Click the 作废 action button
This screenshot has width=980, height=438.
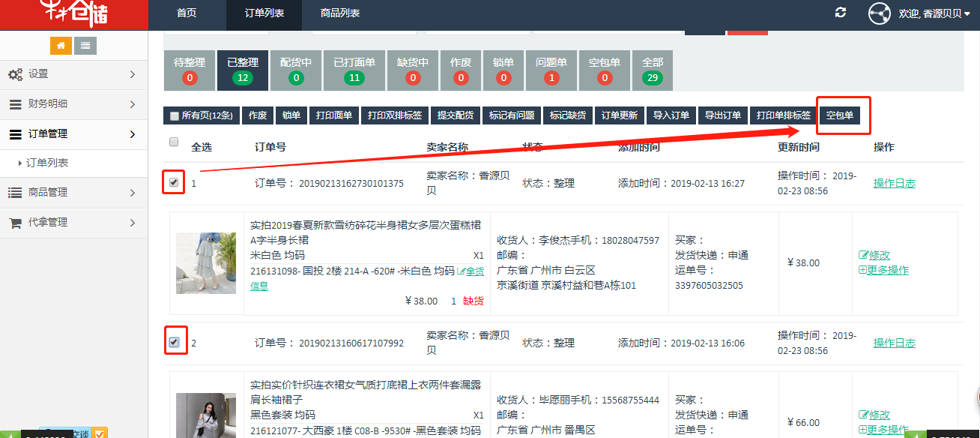point(258,115)
